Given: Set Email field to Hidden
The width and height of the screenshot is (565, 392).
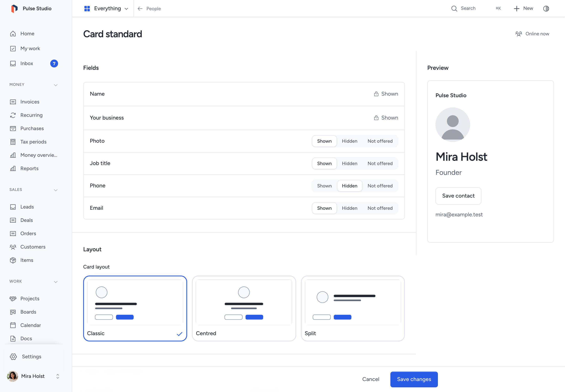Looking at the screenshot, I should click(349, 208).
